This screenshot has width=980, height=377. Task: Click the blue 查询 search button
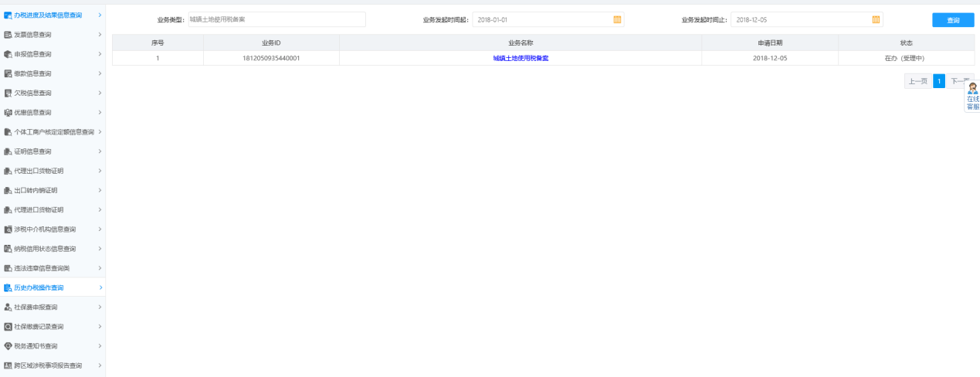pos(953,20)
